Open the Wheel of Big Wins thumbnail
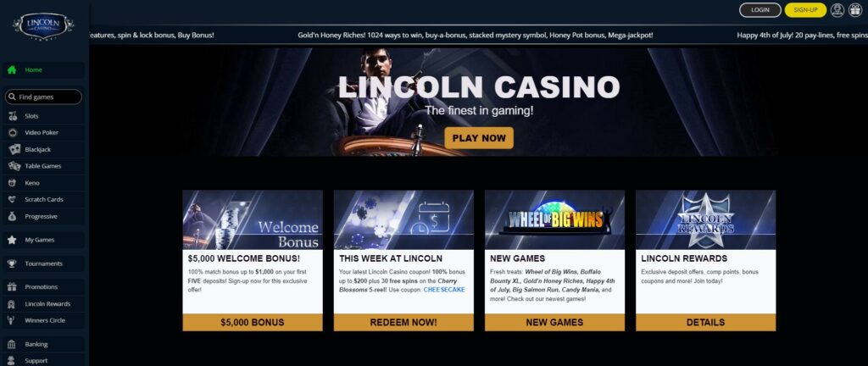The width and height of the screenshot is (868, 366). [554, 220]
